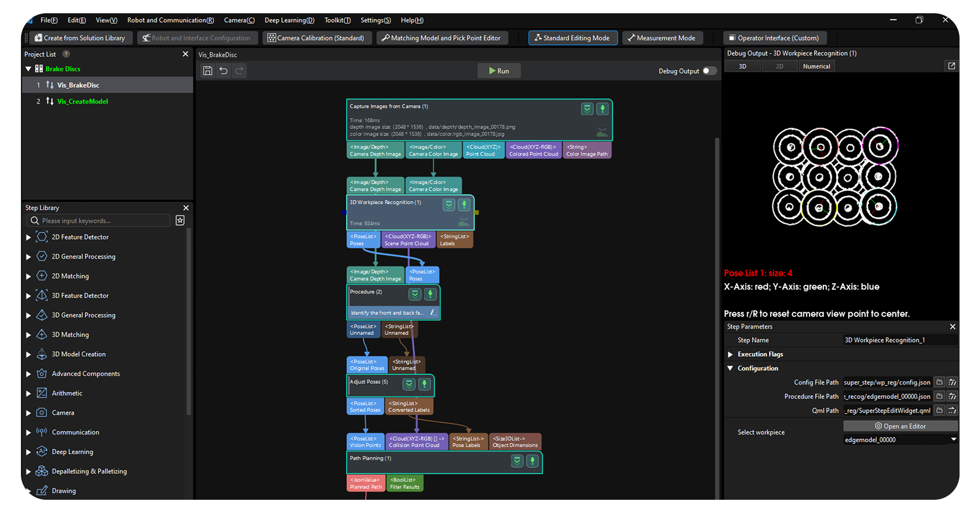The width and height of the screenshot is (980, 511).
Task: Switch to the 2D debug output tab
Action: [x=779, y=66]
